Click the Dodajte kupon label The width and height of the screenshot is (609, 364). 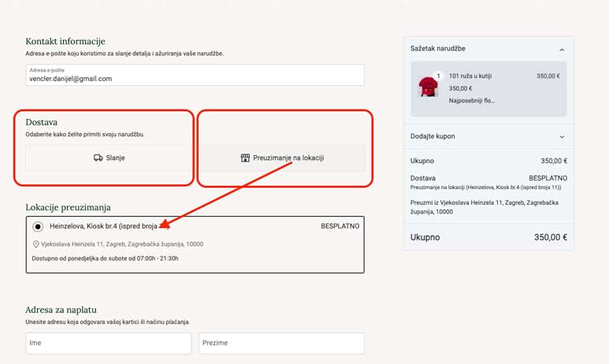pos(433,136)
